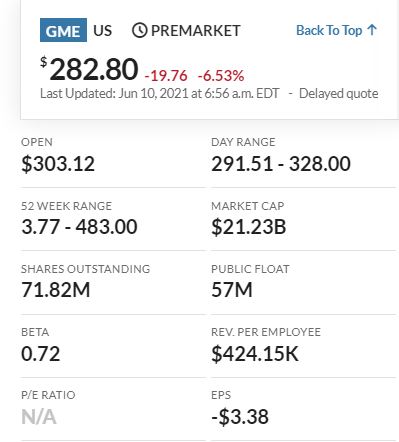This screenshot has height=442, width=399.
Task: Select the Beta value 0.72
Action: coord(40,354)
